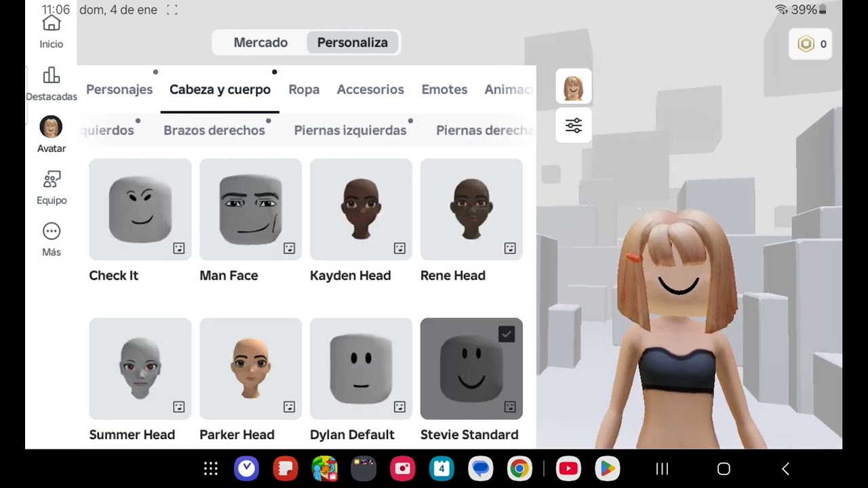Tap the 3D avatar preview character
Screen dimensions: 868x488
(677, 329)
